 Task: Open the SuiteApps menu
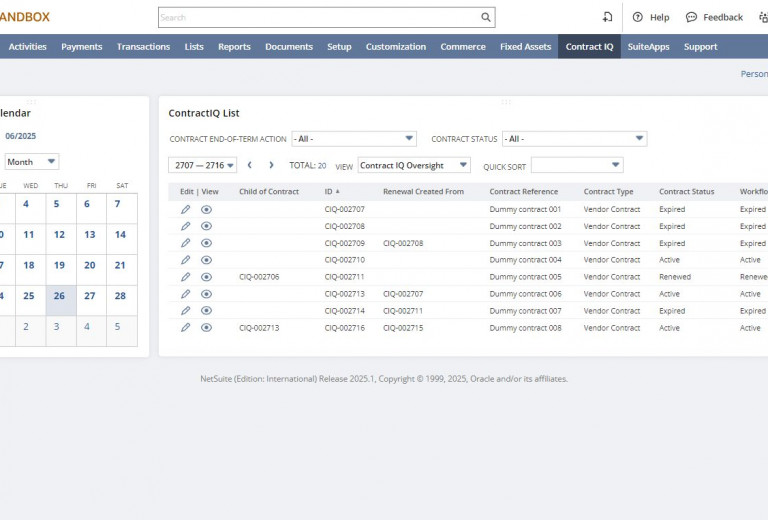point(648,47)
